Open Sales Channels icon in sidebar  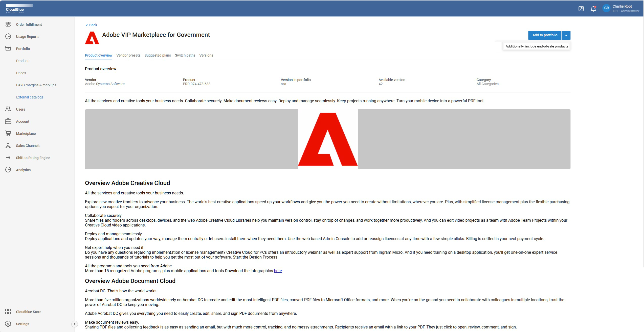(x=8, y=146)
